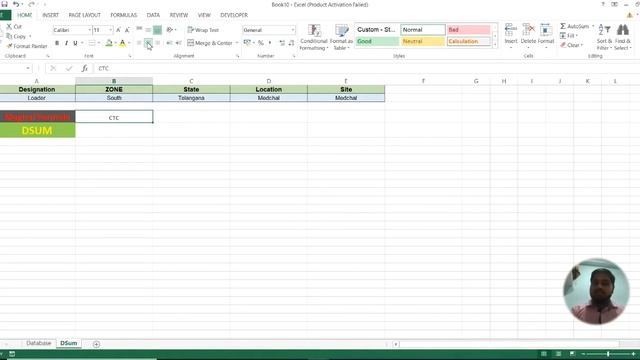
Task: Toggle Bold formatting
Action: click(x=57, y=43)
